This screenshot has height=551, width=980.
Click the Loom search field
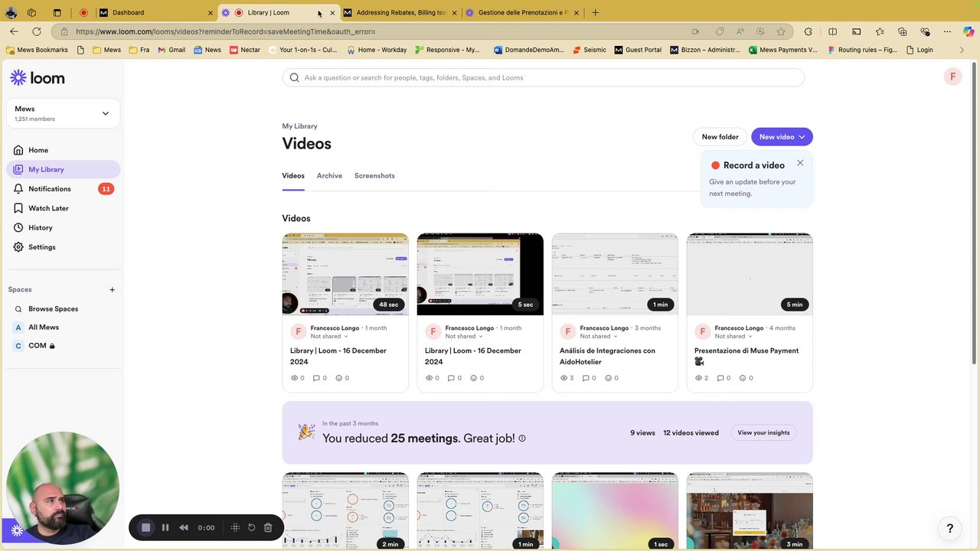(x=544, y=77)
